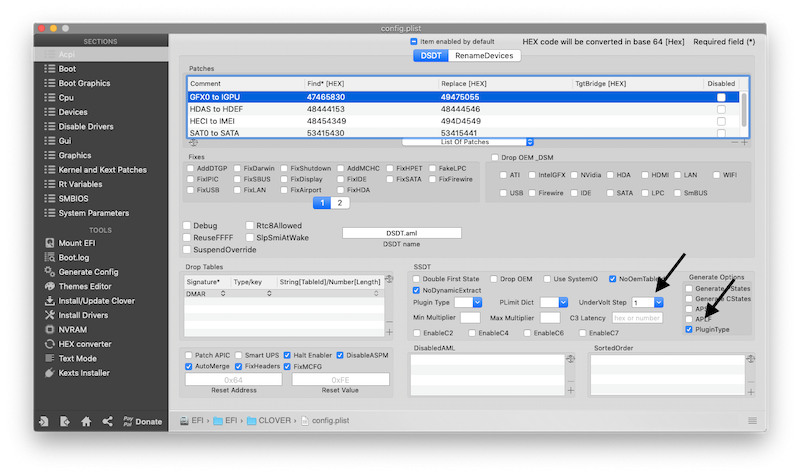Switch to Fixes page 2
Image resolution: width=800 pixels, height=476 pixels.
[340, 203]
